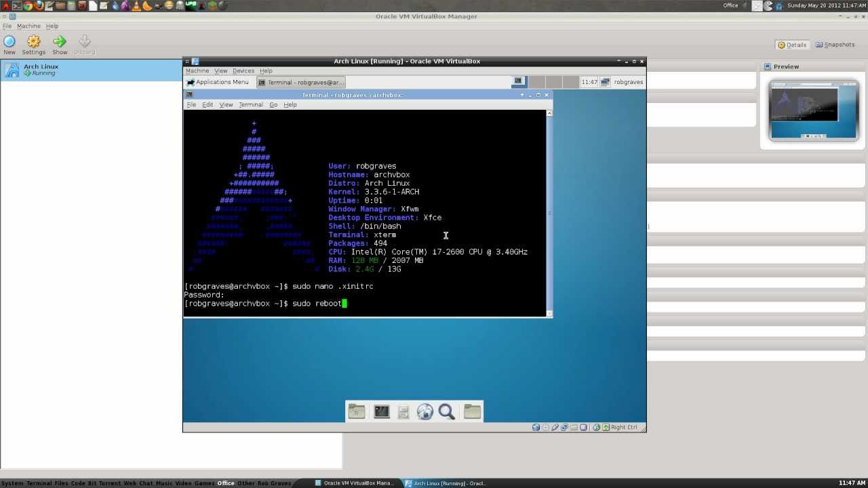Launch Chrome from the top panel
The image size is (868, 488).
[28, 5]
